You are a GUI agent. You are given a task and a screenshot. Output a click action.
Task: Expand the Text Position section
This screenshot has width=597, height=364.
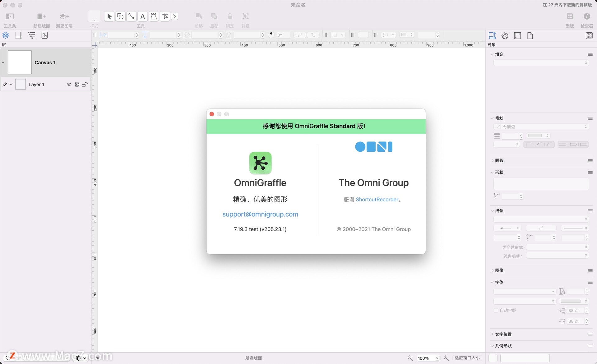coord(492,334)
